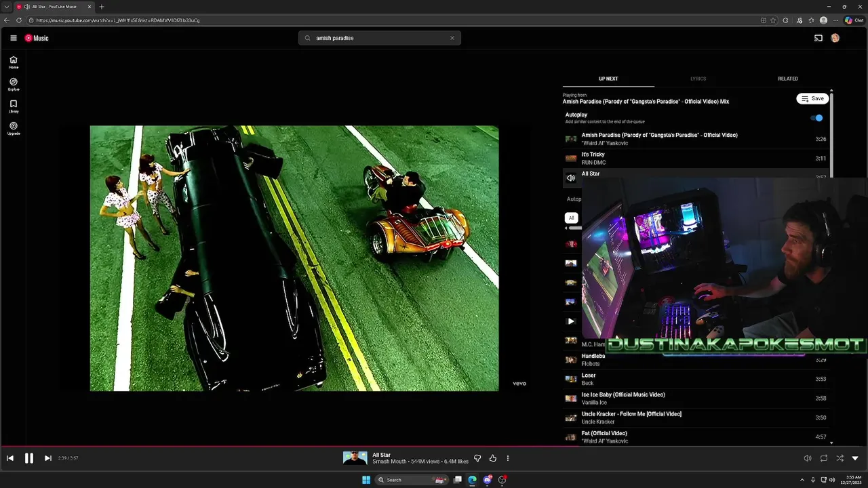This screenshot has width=868, height=488.
Task: Collapse the player page with arrow
Action: tap(855, 458)
